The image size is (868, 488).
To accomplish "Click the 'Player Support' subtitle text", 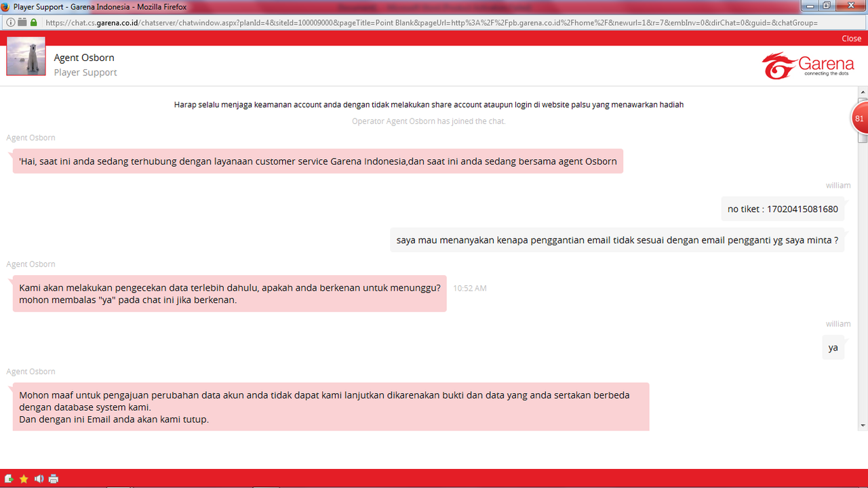I will pos(85,73).
